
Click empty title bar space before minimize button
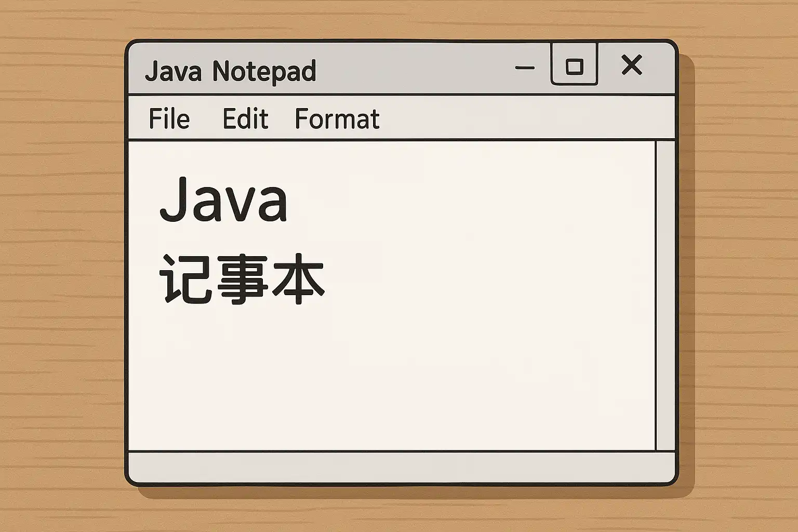pos(416,69)
